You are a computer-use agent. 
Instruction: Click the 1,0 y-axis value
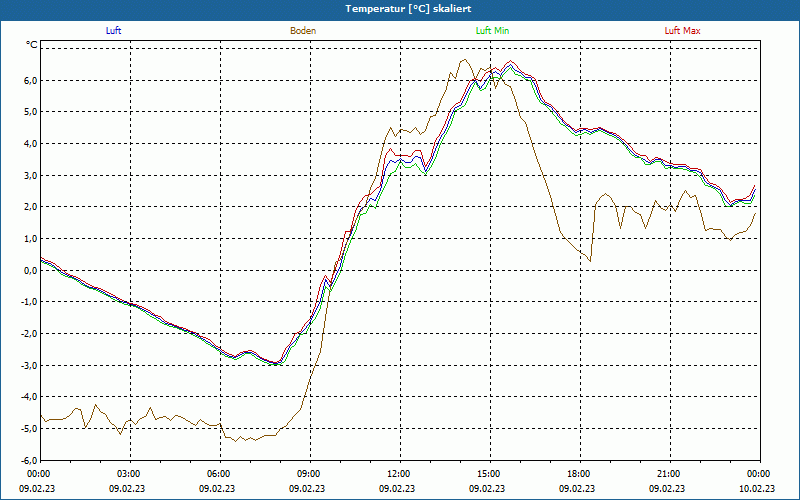[x=29, y=238]
